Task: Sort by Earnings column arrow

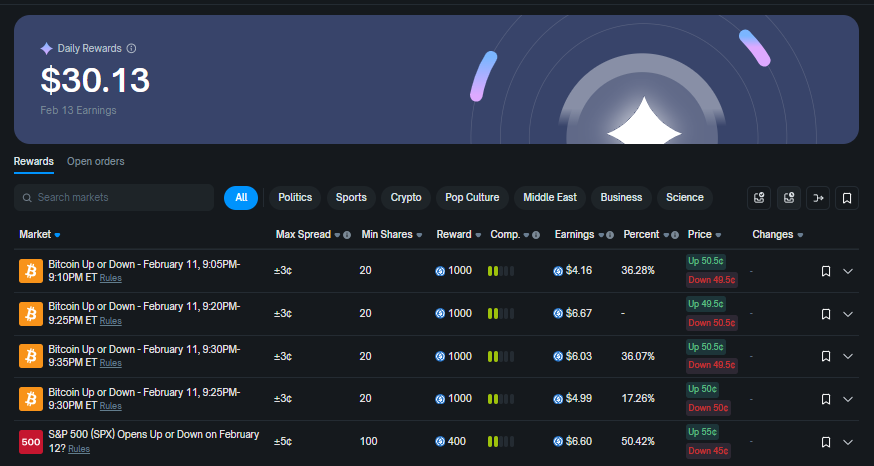Action: (601, 235)
